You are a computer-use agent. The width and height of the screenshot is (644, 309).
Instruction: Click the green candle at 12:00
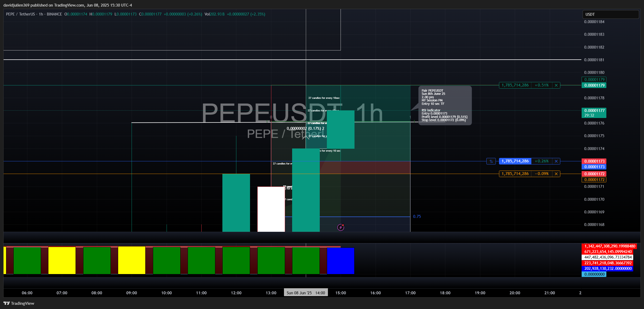[x=236, y=203]
